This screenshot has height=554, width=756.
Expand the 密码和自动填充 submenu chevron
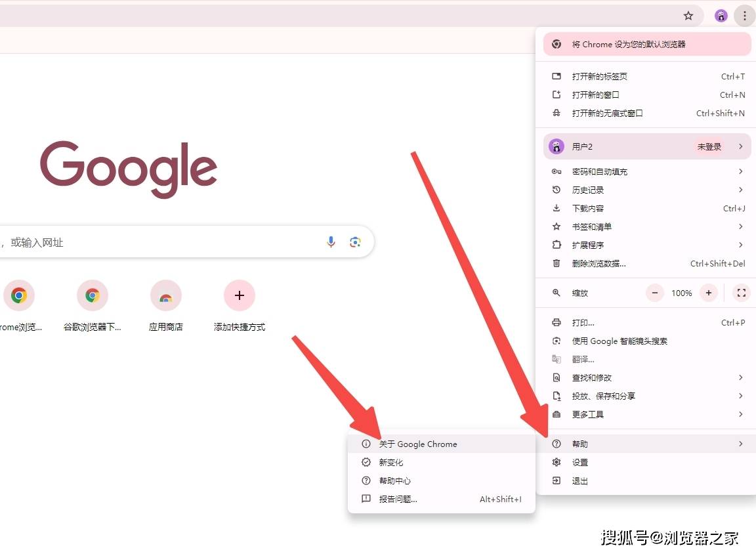coord(740,172)
